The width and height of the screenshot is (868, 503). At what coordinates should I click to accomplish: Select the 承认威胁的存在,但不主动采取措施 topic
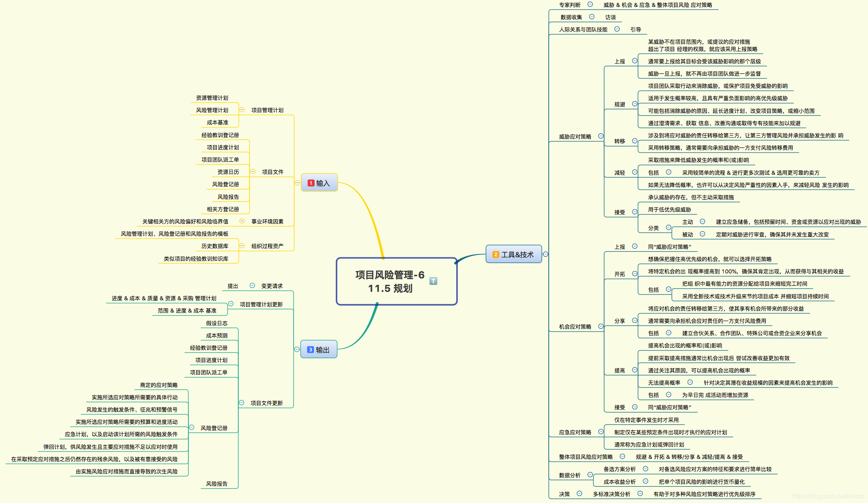coord(691,197)
